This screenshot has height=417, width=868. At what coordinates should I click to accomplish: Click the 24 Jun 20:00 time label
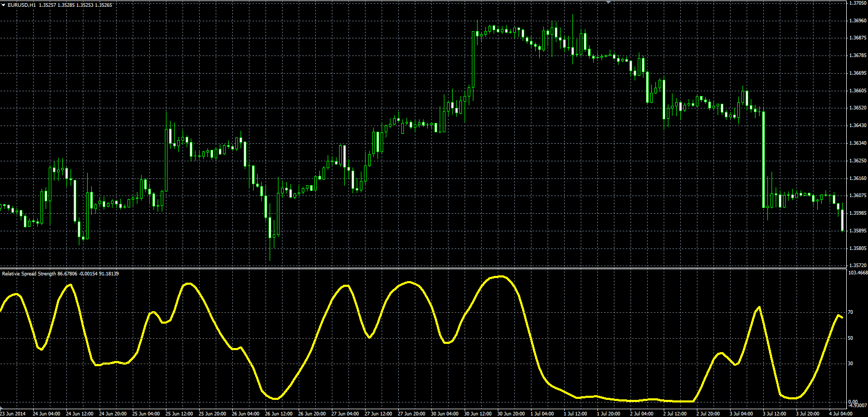[113, 414]
